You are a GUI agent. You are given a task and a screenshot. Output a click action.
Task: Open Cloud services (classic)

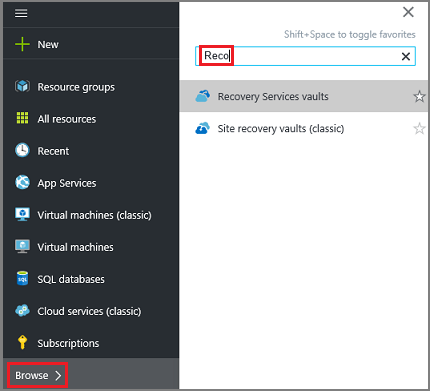[91, 311]
